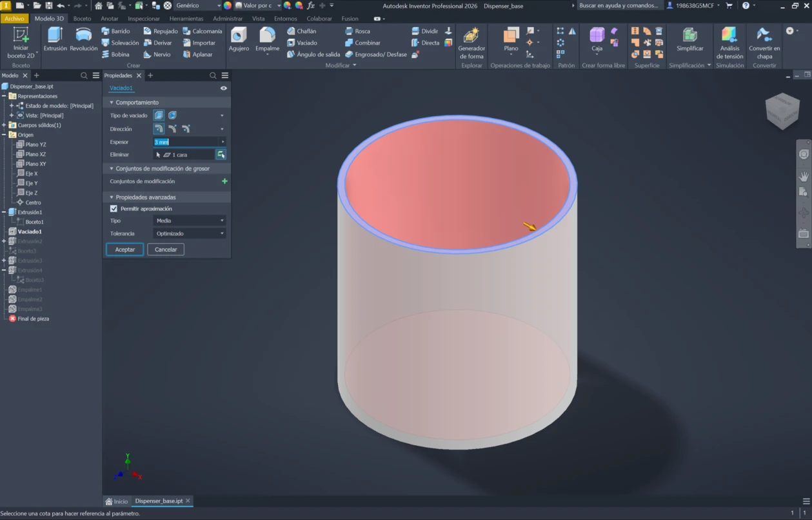Click the Espesor input field

pos(186,142)
